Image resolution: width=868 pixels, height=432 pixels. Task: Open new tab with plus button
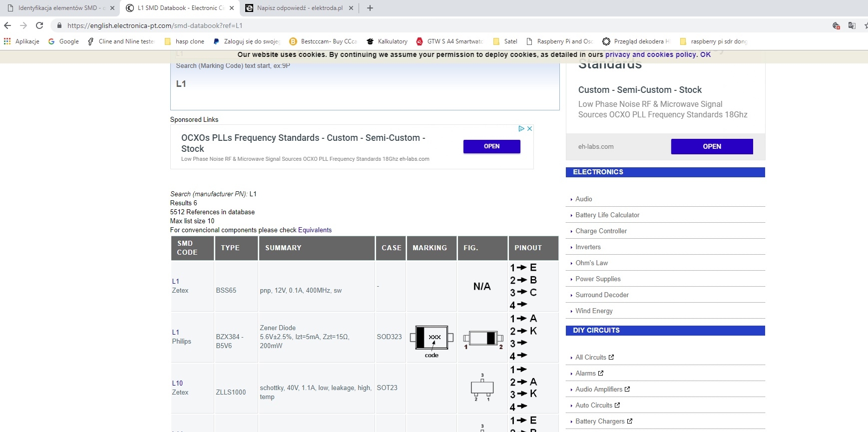tap(370, 8)
